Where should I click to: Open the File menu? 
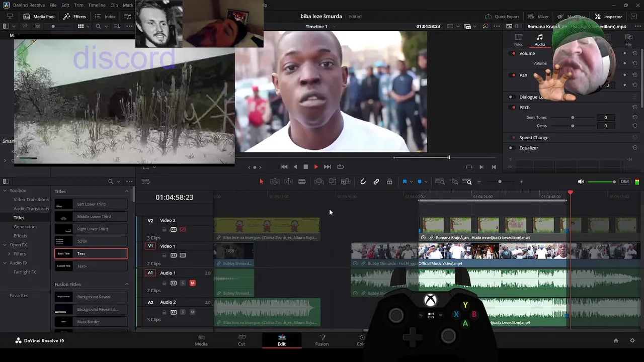[x=53, y=5]
